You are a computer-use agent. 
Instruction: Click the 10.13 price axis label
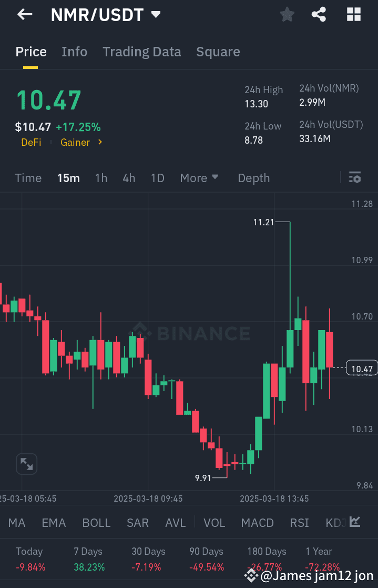(362, 429)
